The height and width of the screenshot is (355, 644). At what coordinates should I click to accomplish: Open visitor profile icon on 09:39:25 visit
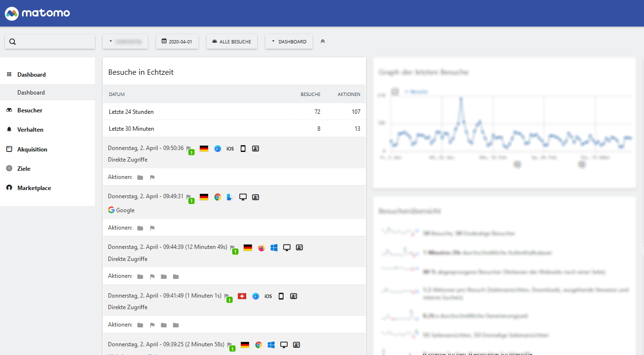pos(297,345)
